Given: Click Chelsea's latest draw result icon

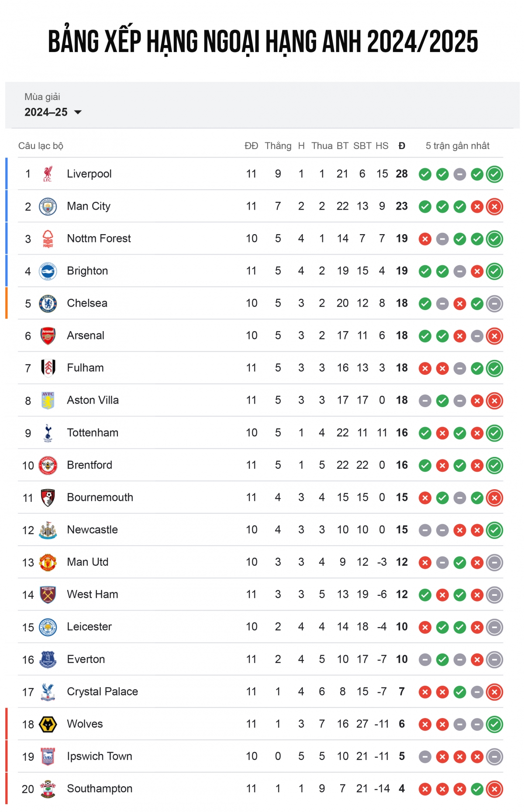Looking at the screenshot, I should tap(494, 304).
